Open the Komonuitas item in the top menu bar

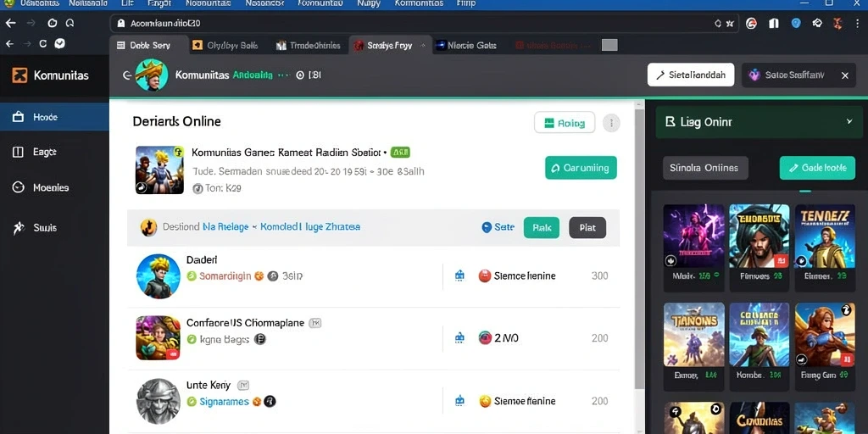click(419, 3)
